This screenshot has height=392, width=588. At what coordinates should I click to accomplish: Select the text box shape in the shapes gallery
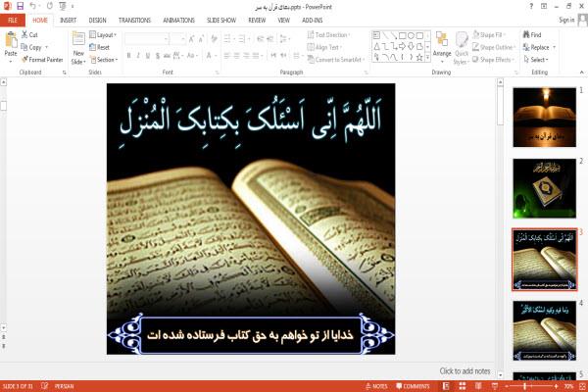pyautogui.click(x=376, y=35)
